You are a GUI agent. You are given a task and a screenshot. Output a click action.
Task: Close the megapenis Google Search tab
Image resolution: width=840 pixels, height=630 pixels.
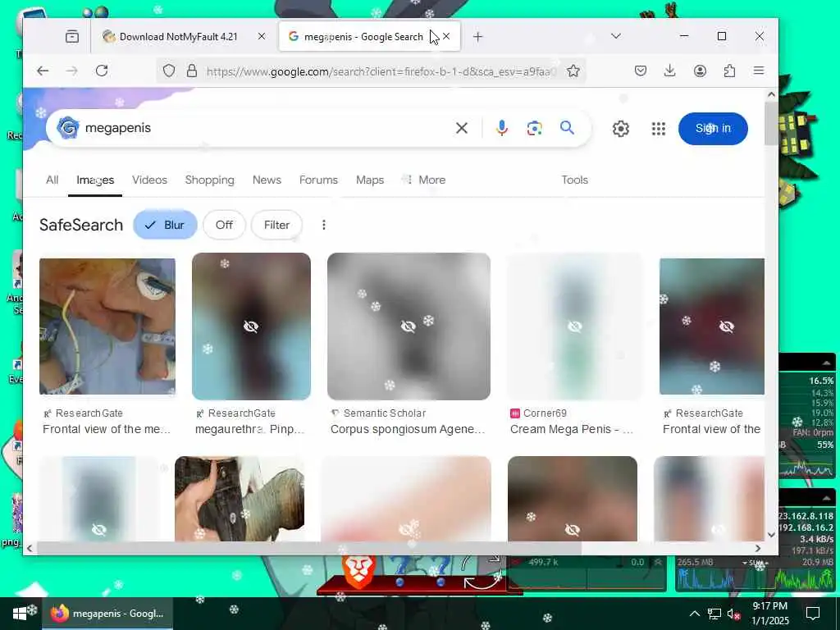pos(446,36)
